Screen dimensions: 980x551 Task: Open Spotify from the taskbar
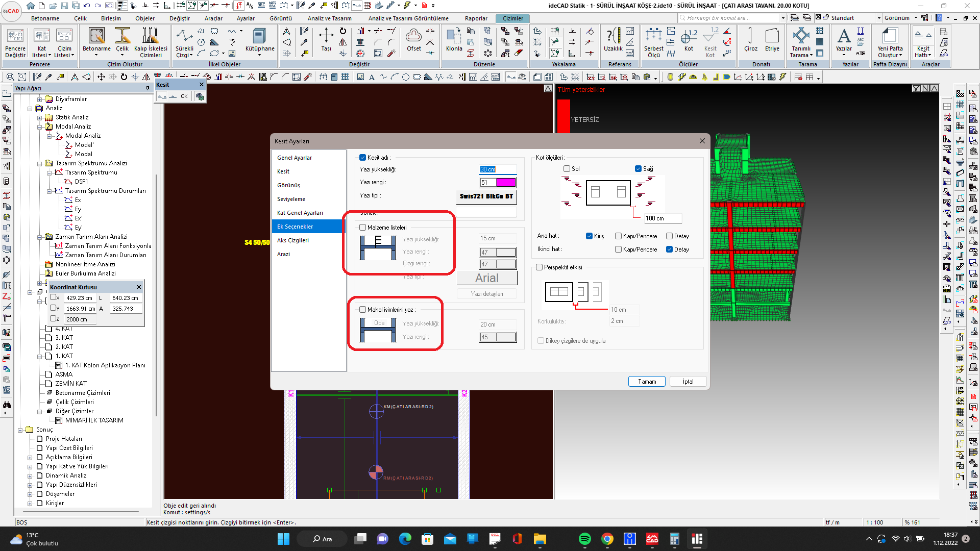coord(584,539)
